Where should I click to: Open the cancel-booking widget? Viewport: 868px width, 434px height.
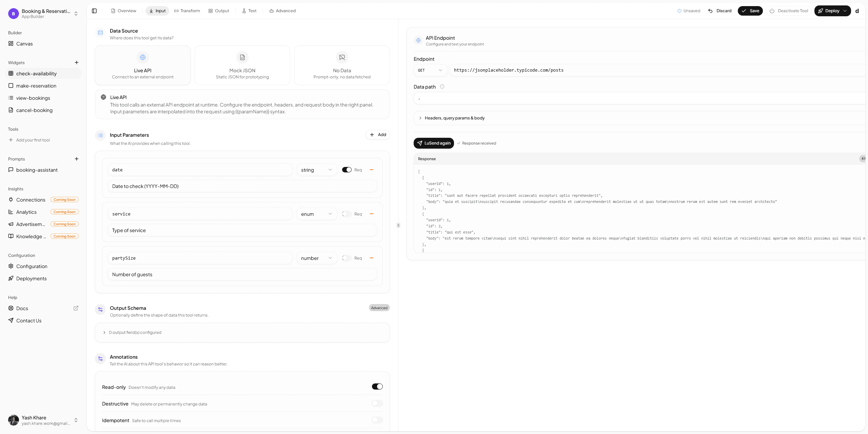(34, 110)
